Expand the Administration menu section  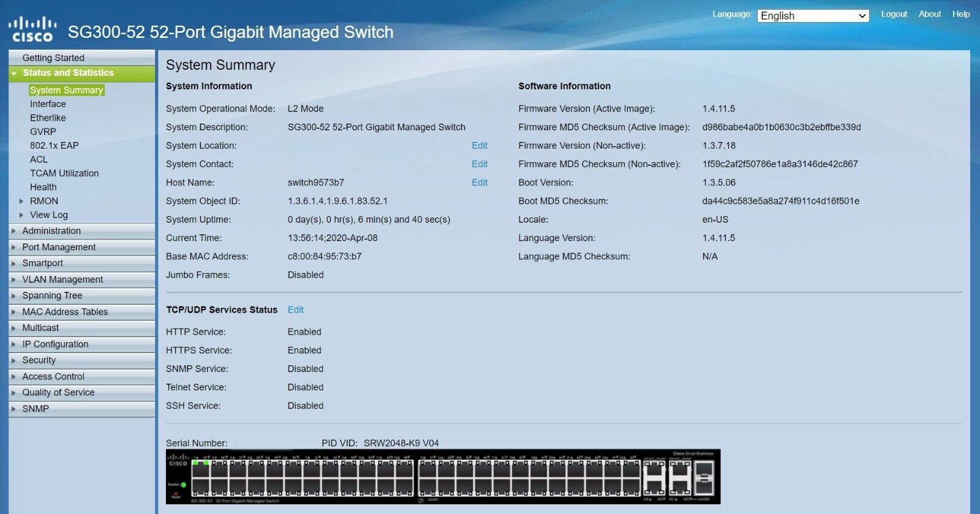tap(51, 231)
